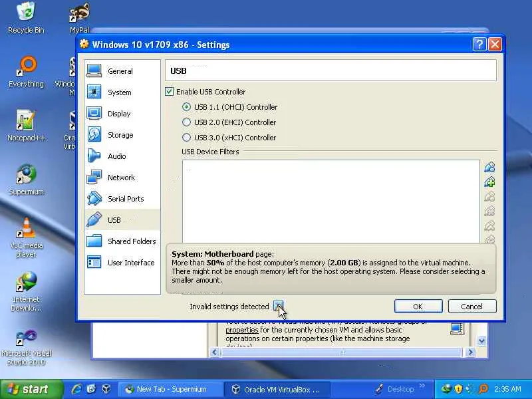Click the taskbar clock 2:35 AM
The image size is (532, 399).
507,389
